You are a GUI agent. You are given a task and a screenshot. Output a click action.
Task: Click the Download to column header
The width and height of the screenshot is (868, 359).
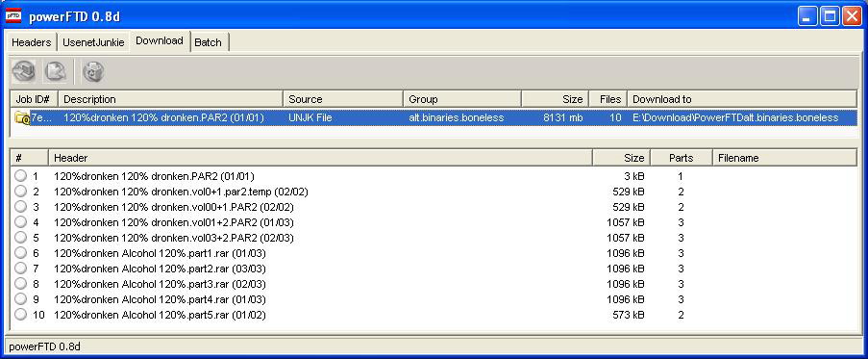(742, 99)
